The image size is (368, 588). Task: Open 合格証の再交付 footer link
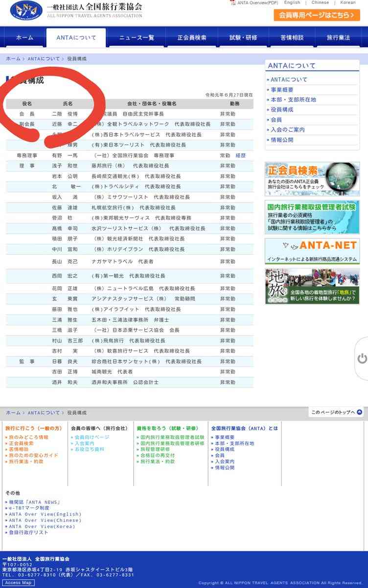158,455
